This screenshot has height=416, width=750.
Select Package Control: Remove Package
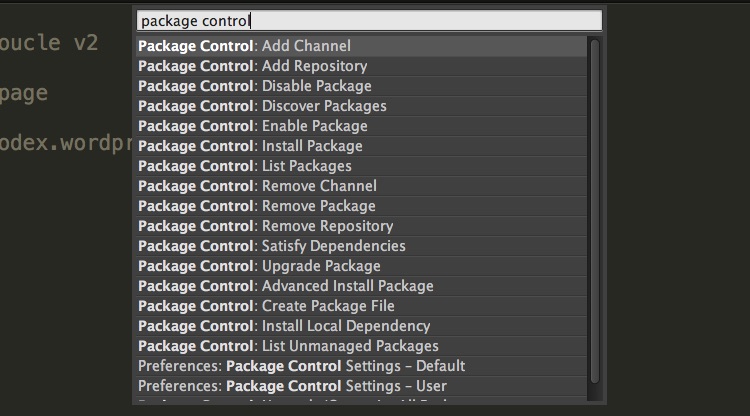coord(362,206)
